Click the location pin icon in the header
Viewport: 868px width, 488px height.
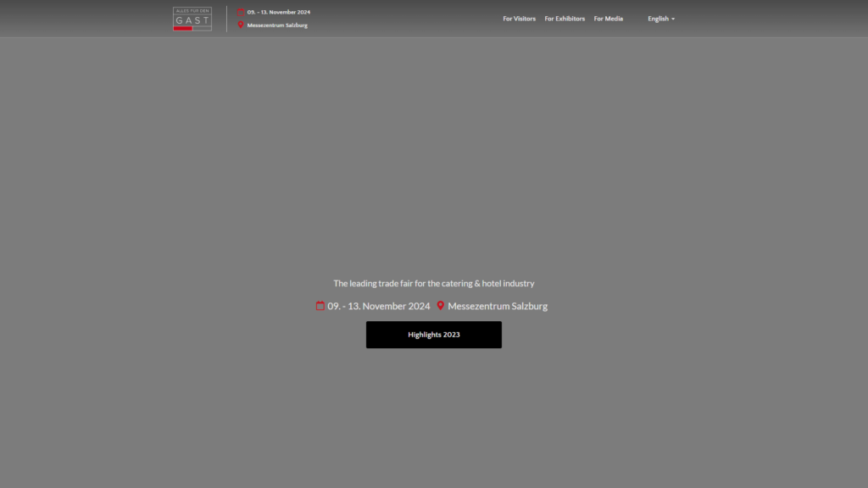(241, 25)
